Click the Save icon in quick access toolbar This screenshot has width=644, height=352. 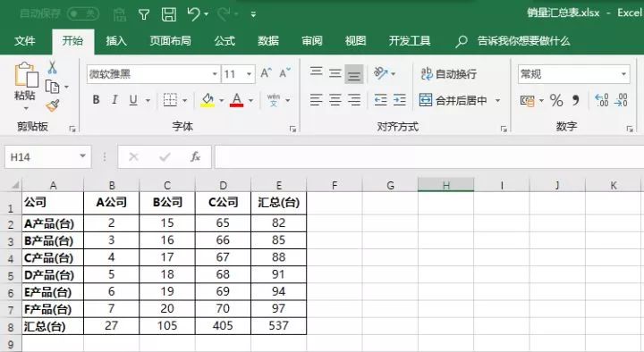coord(169,14)
